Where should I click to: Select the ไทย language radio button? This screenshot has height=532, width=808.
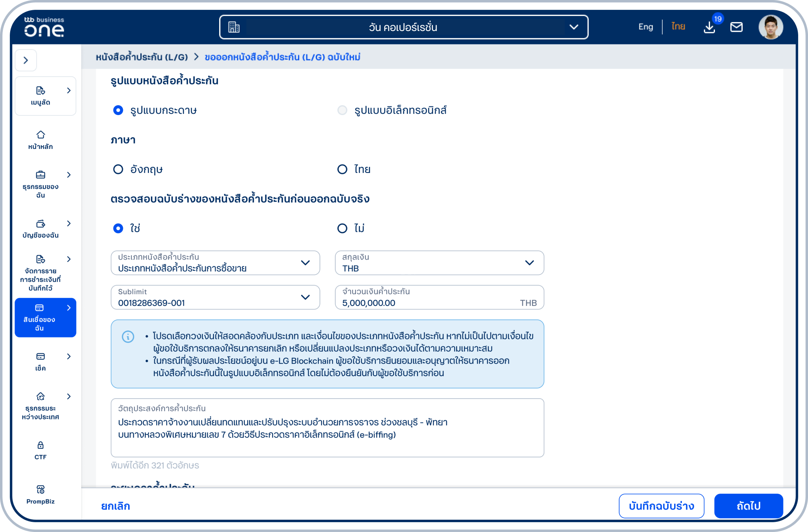coord(342,169)
